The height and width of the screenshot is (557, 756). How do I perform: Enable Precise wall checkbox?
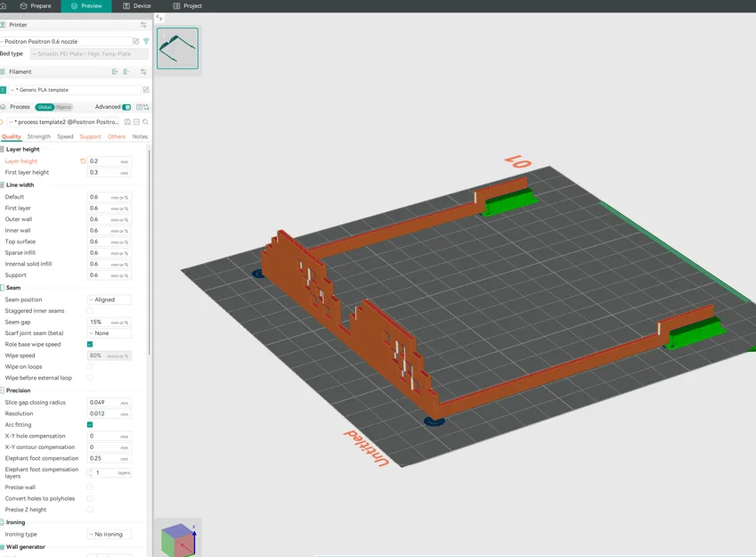point(90,487)
